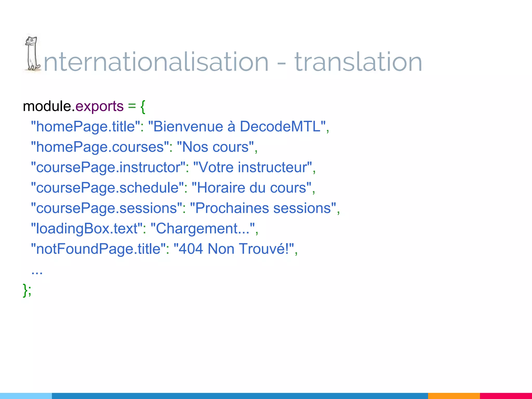Click the "404 Non Trouvé!" string
Image resolution: width=532 pixels, height=399 pixels.
pyautogui.click(x=234, y=249)
